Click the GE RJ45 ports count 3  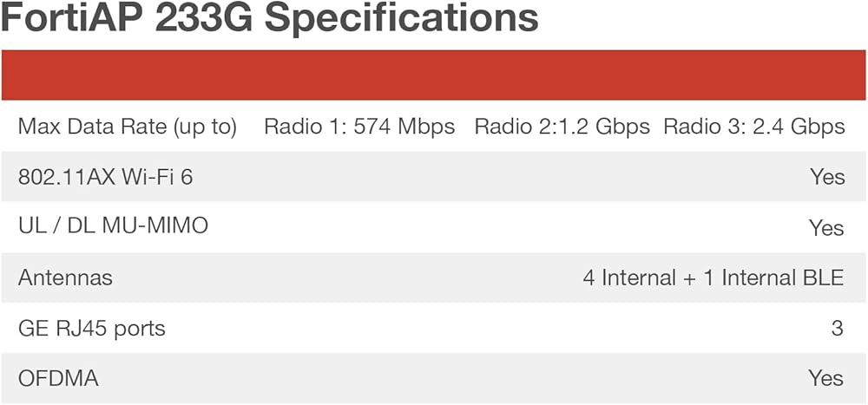coord(837,329)
